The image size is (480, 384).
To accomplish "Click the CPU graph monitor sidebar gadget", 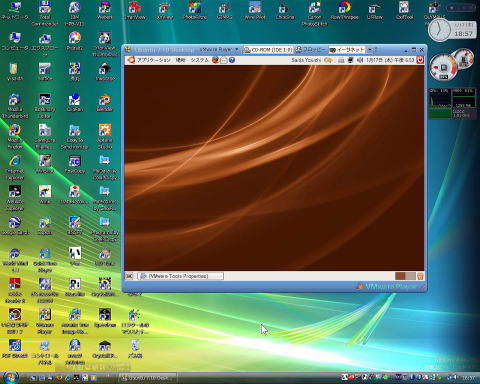I will point(452,103).
